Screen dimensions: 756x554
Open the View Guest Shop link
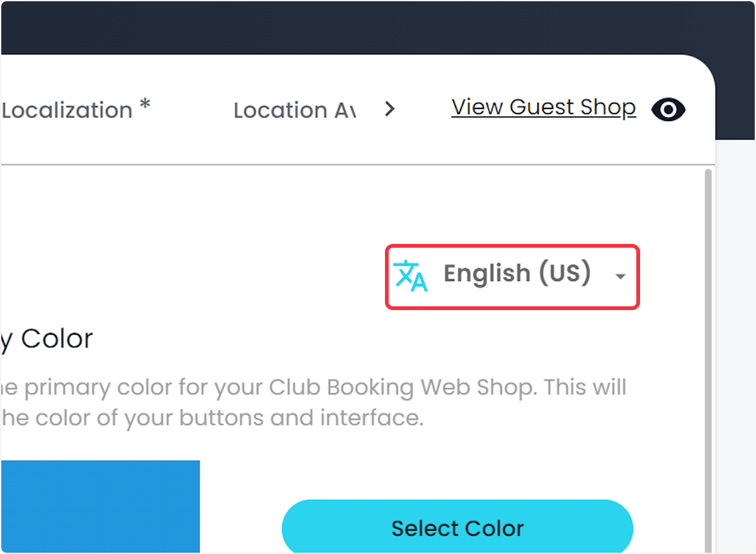pyautogui.click(x=544, y=108)
